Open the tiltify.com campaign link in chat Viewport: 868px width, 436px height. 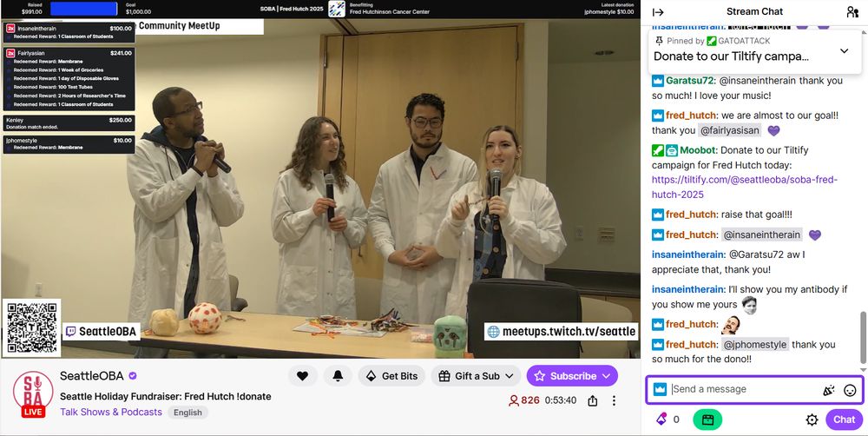pos(745,188)
